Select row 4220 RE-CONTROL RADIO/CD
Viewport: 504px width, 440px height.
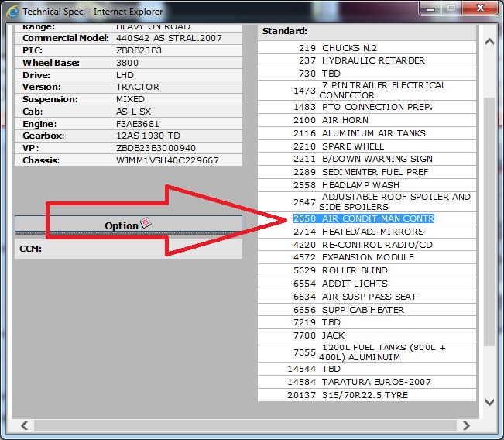[x=367, y=245]
